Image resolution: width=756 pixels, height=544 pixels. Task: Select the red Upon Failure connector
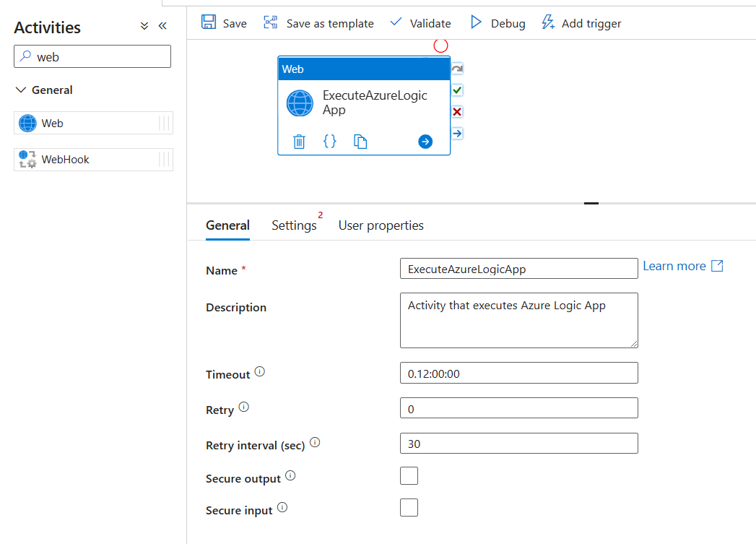pos(458,112)
